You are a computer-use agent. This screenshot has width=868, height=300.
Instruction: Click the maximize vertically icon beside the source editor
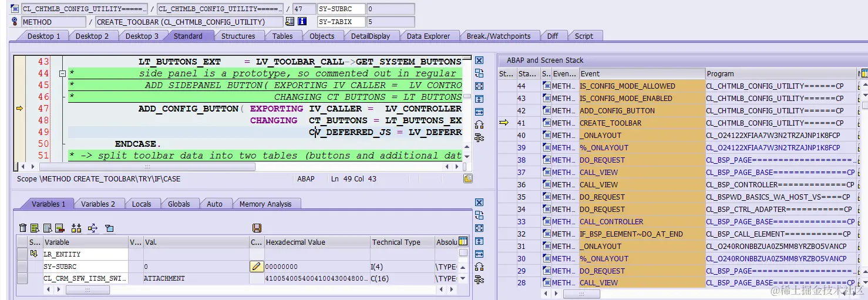479,99
